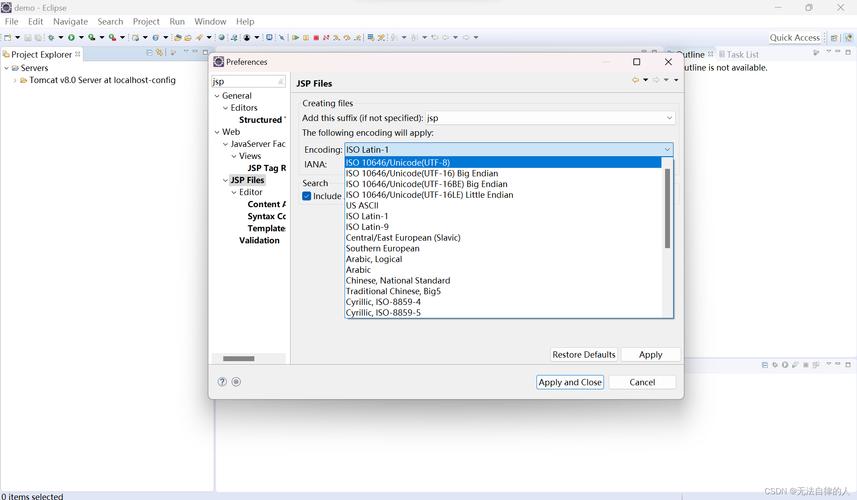Collapse the General tree node
Image resolution: width=857 pixels, height=500 pixels.
216,96
